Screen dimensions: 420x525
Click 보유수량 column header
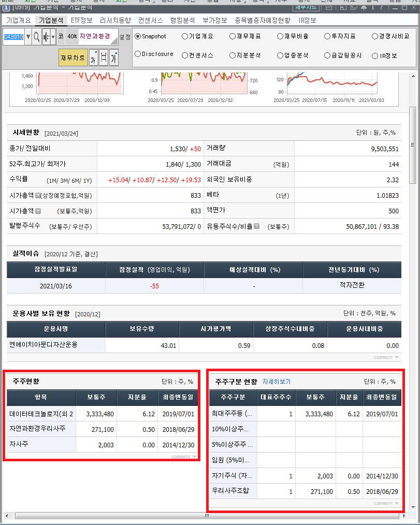point(142,329)
